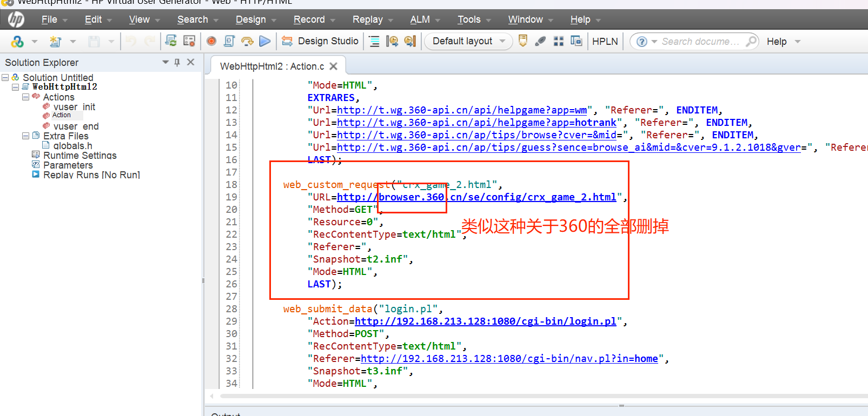Open the Save dropdown arrow

tap(111, 42)
